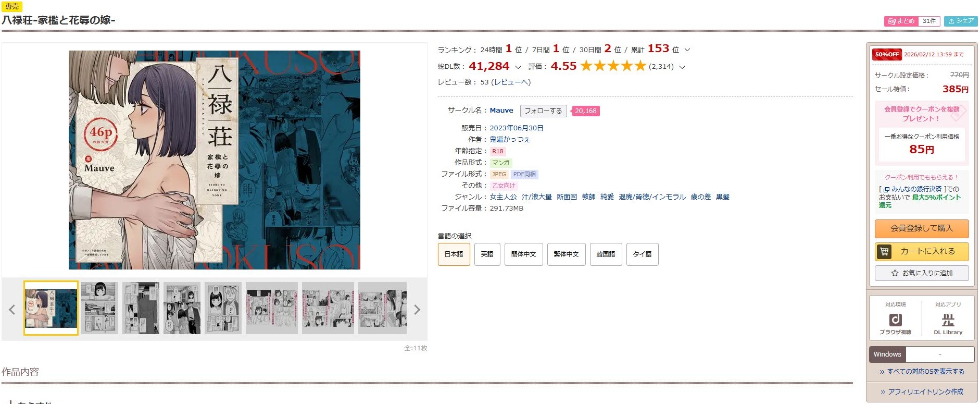Select 英語 language option
Image resolution: width=980 pixels, height=404 pixels.
pyautogui.click(x=487, y=254)
